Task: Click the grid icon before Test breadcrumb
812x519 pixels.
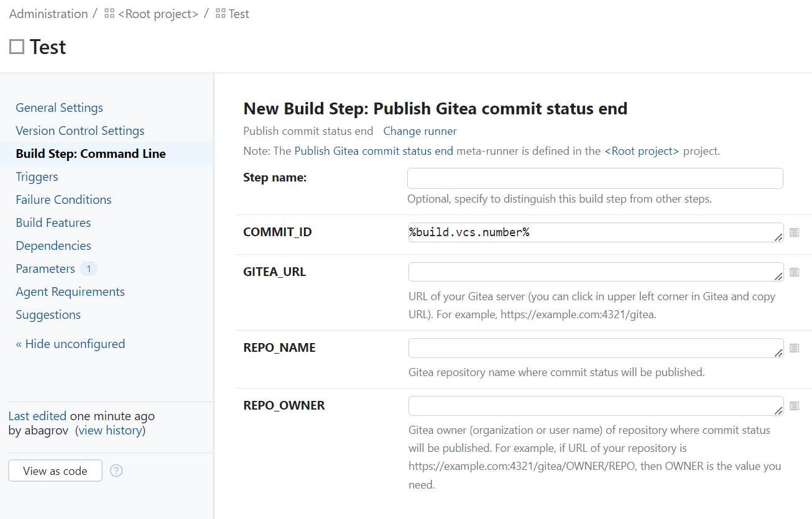Action: [x=220, y=14]
